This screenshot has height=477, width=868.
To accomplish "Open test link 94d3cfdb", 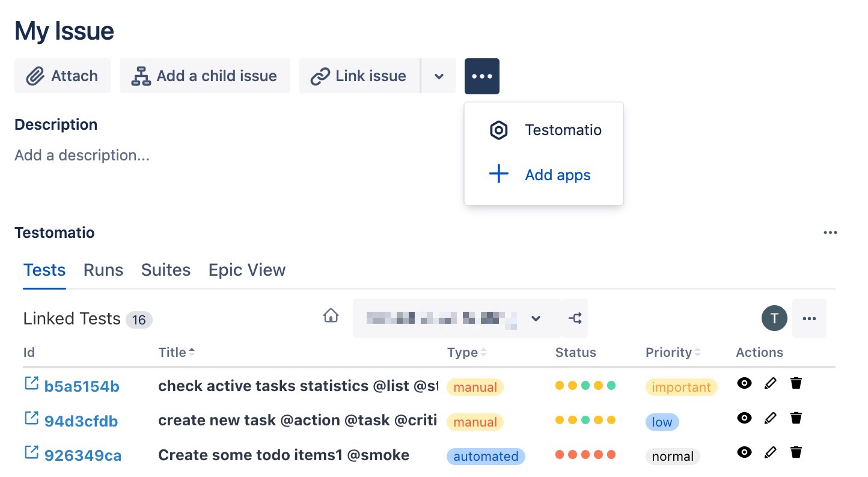I will [x=81, y=422].
